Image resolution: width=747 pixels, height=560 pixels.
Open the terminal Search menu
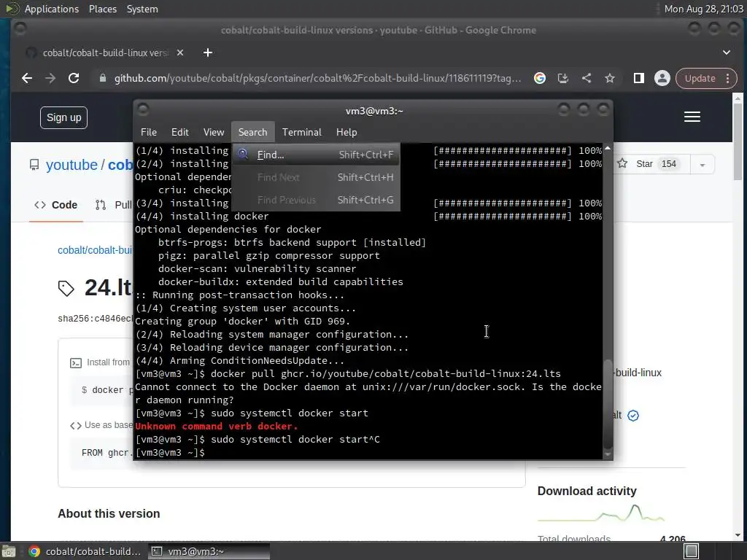tap(252, 132)
